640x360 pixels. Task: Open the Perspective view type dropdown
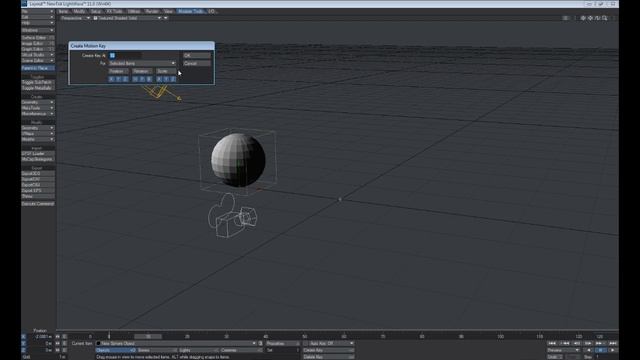(x=75, y=18)
